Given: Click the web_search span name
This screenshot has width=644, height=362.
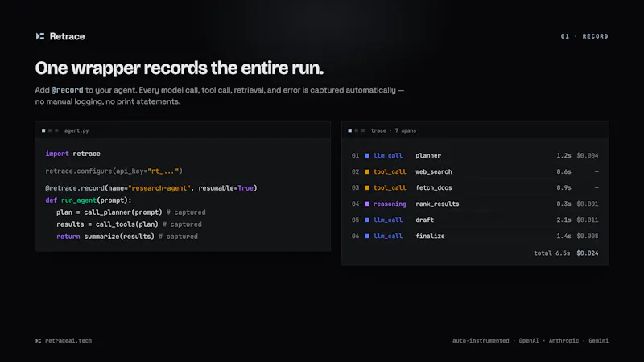Looking at the screenshot, I should pos(433,171).
